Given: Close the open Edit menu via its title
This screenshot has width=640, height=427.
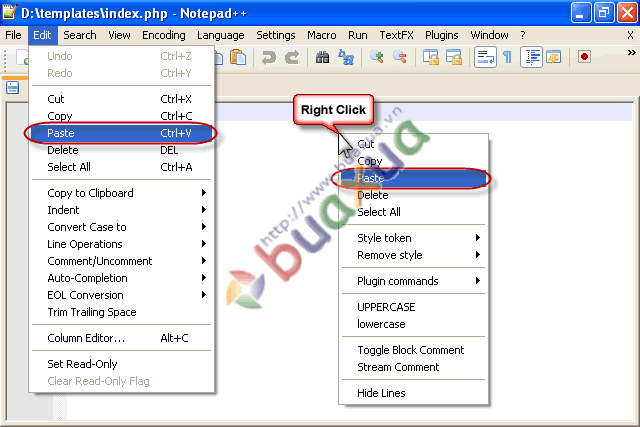Looking at the screenshot, I should coord(42,35).
